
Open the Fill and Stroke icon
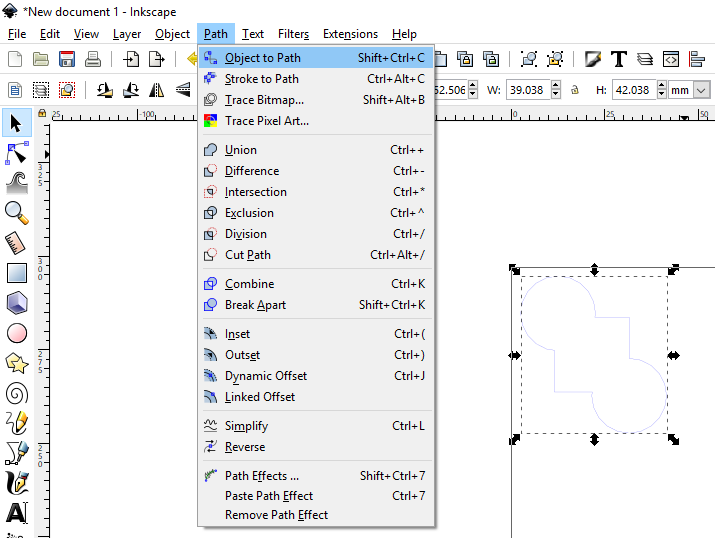[593, 59]
